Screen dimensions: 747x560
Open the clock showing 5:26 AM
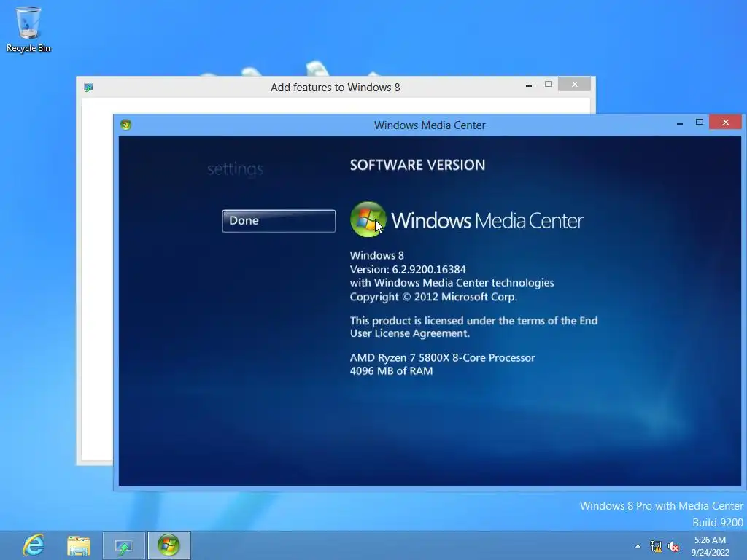point(711,545)
